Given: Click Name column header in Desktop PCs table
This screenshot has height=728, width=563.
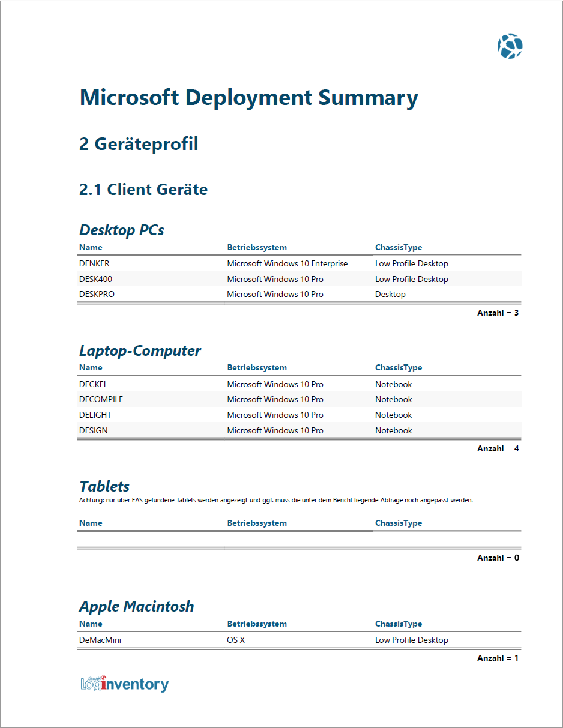Looking at the screenshot, I should [91, 247].
